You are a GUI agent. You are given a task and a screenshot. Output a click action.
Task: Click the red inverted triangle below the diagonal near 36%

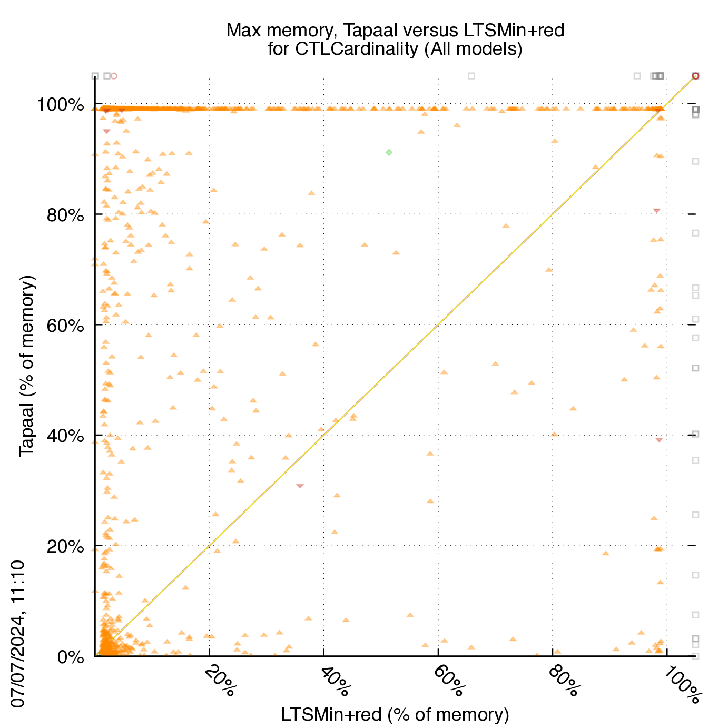click(x=300, y=486)
